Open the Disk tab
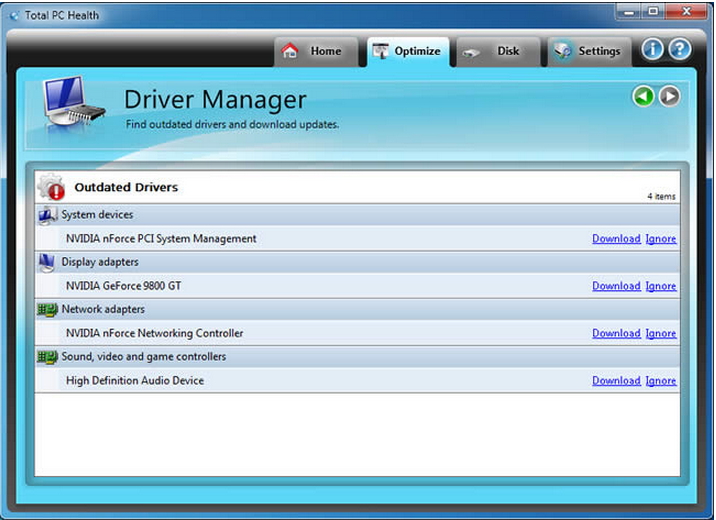 click(498, 52)
